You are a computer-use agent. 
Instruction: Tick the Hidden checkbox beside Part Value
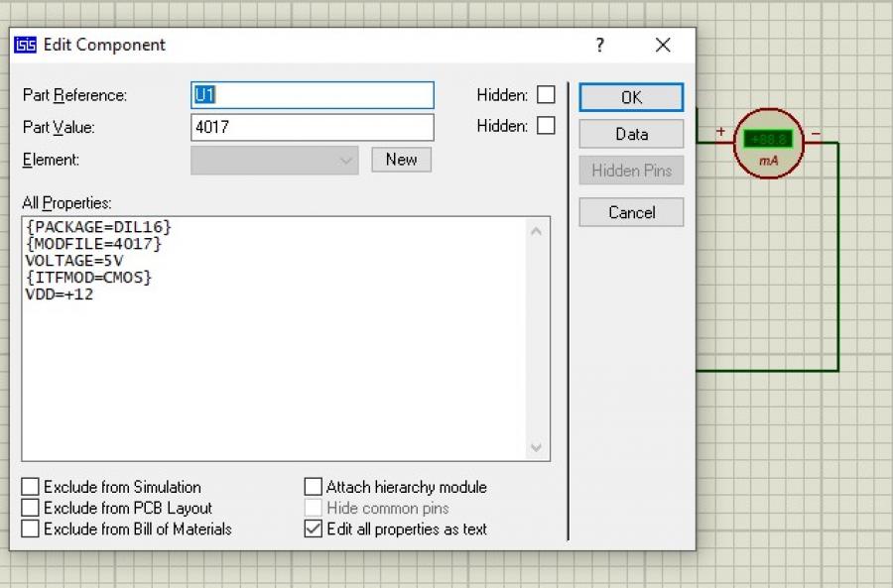click(546, 126)
